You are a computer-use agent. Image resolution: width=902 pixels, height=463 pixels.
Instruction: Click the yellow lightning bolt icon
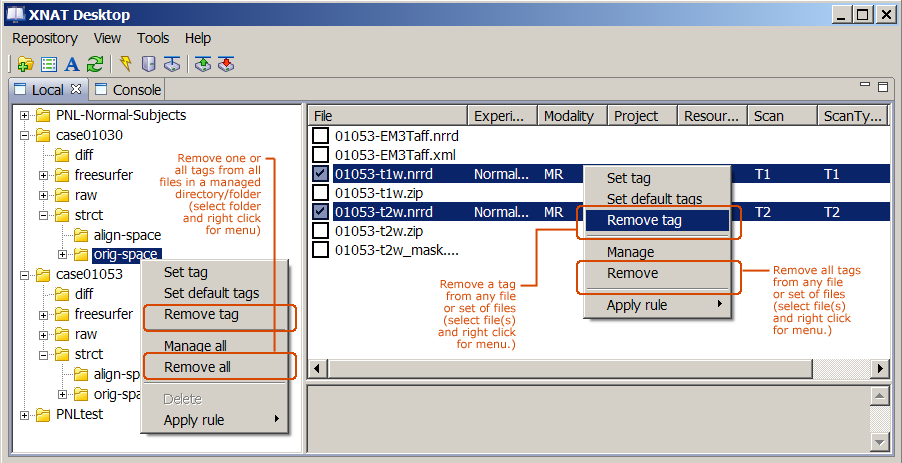(x=125, y=64)
